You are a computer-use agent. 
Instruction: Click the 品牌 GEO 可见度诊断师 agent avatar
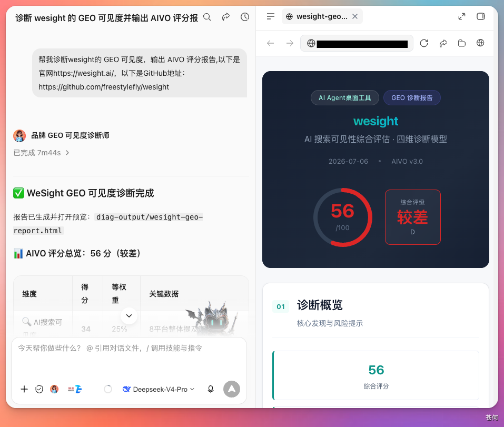click(19, 136)
